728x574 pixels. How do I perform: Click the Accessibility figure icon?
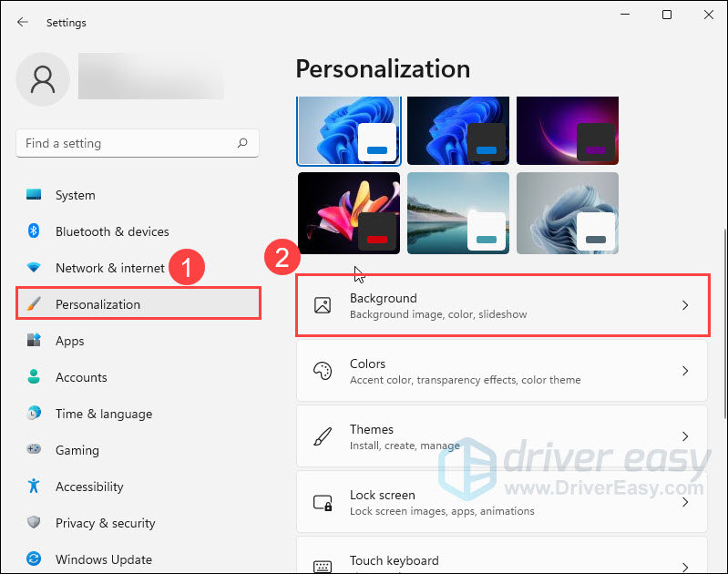(34, 486)
